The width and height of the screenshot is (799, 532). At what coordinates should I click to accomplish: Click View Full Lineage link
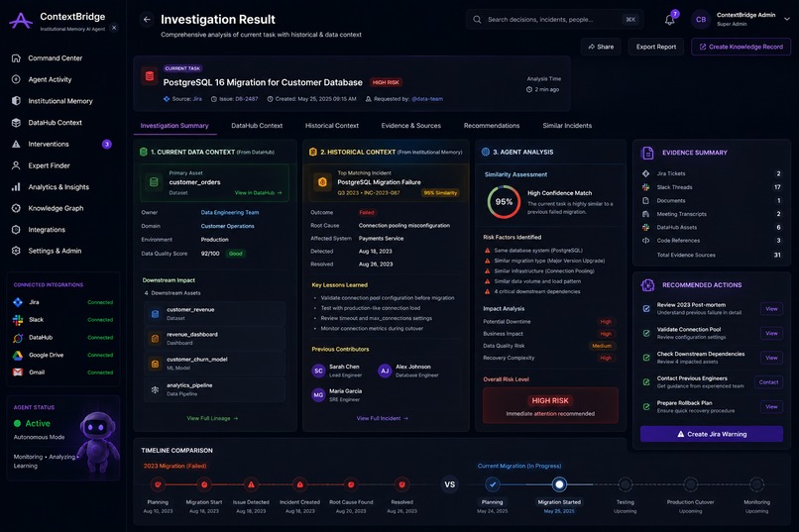212,418
